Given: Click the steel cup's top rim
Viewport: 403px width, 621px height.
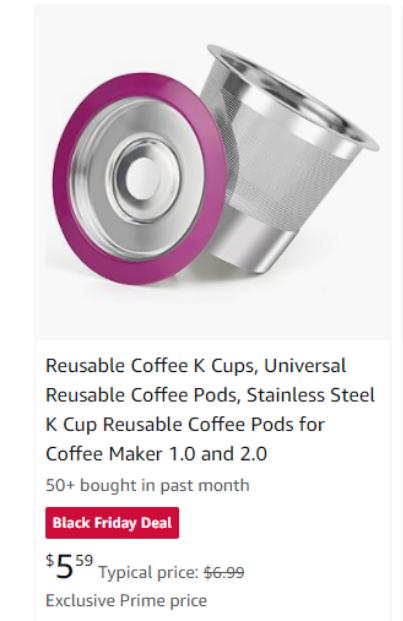Looking at the screenshot, I should coord(293,95).
